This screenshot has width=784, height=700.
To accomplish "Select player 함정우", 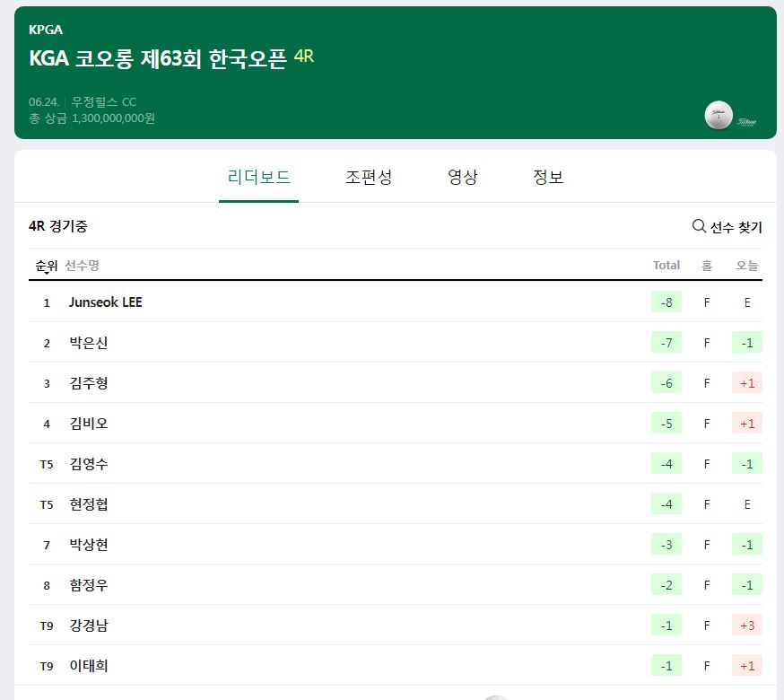I will [89, 585].
